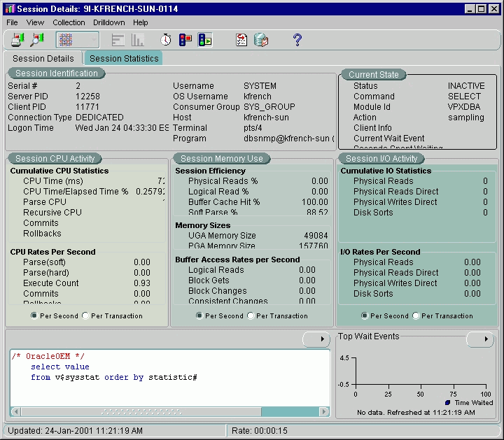Select Per Transaction under Session I/O Activity
This screenshot has width=504, height=440.
click(x=417, y=315)
